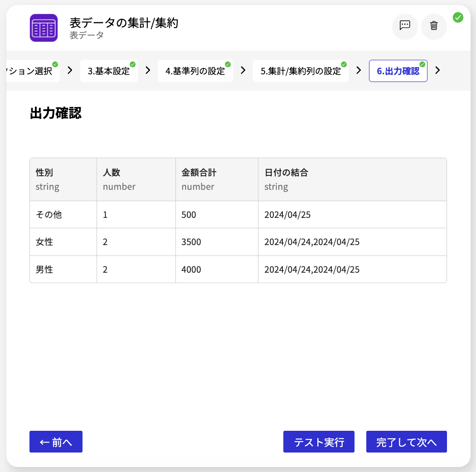Click 完了して次へ to finish
476x472 pixels.
(x=407, y=442)
